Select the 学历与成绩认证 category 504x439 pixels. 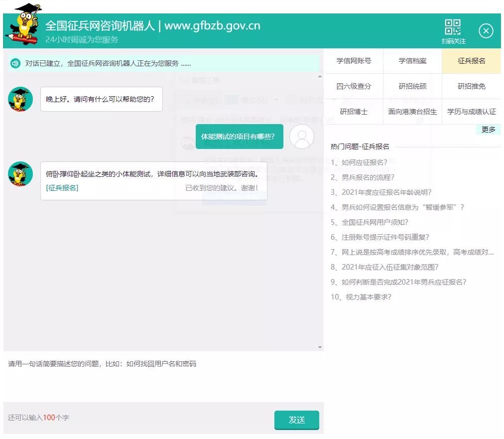pos(471,112)
